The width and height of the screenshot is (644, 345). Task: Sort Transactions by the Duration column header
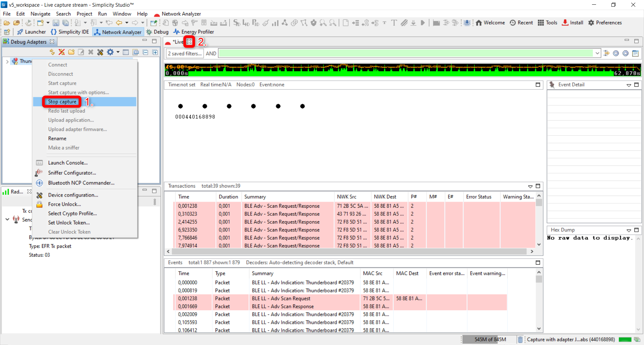tap(228, 197)
